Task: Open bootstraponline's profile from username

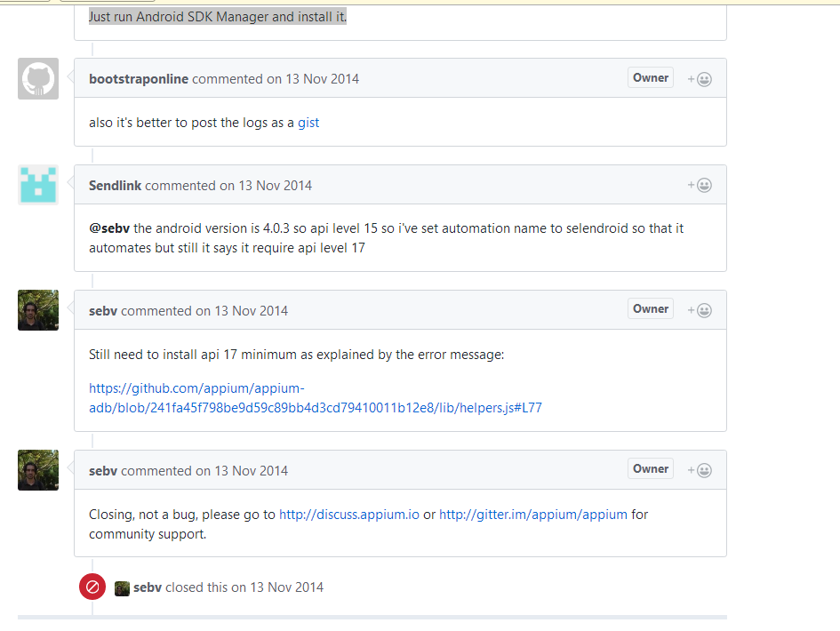Action: 139,79
